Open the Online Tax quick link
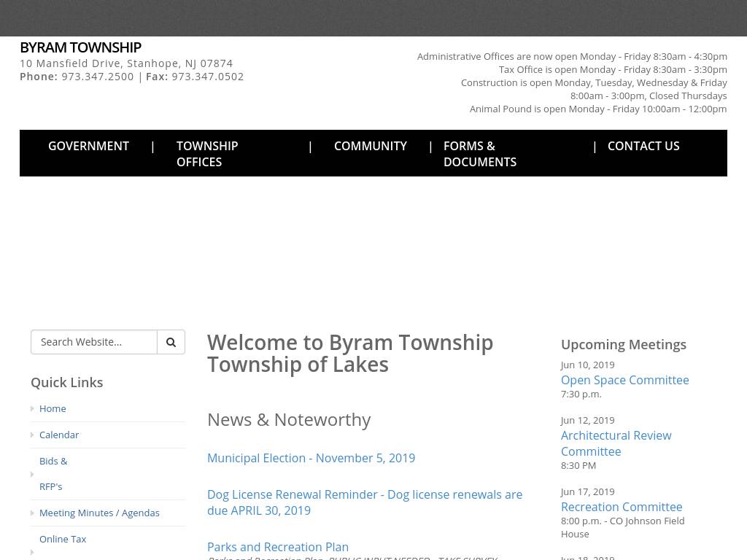The width and height of the screenshot is (747, 560). 63,539
